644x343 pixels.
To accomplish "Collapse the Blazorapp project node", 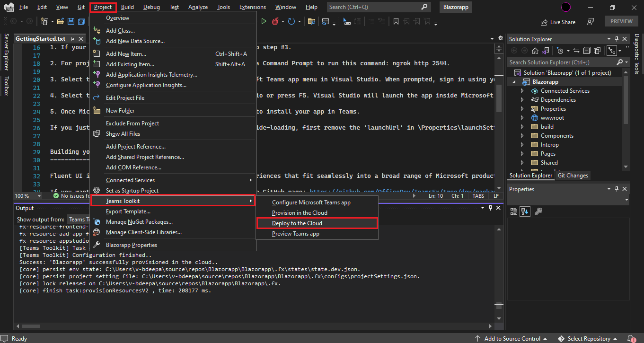I will (x=514, y=82).
